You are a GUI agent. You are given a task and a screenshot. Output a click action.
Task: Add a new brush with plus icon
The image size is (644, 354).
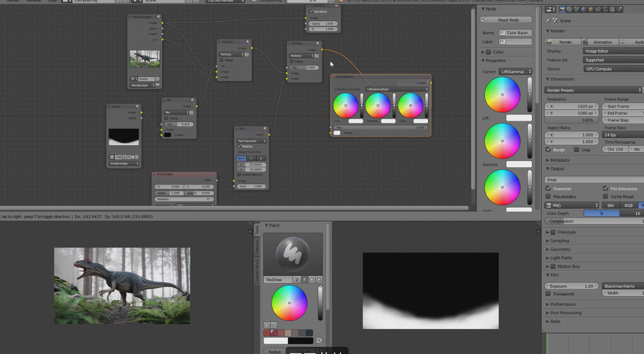(x=312, y=280)
